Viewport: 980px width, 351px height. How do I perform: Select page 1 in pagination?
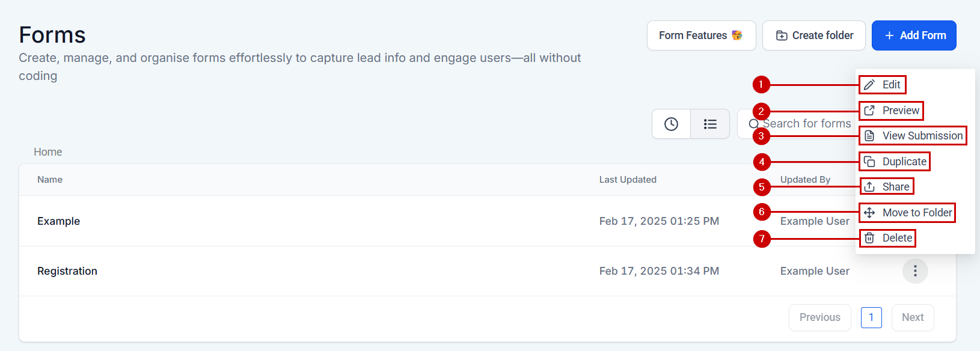[871, 317]
